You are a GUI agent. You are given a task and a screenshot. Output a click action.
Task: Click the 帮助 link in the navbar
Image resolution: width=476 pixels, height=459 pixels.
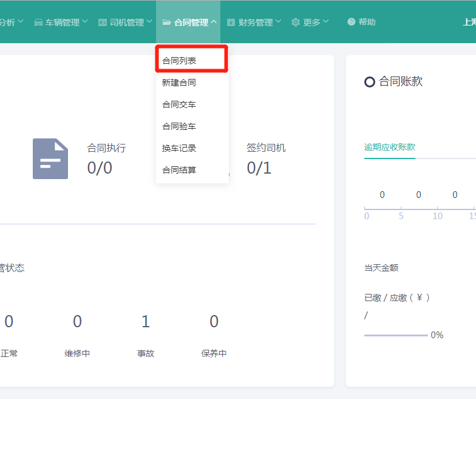click(x=367, y=22)
